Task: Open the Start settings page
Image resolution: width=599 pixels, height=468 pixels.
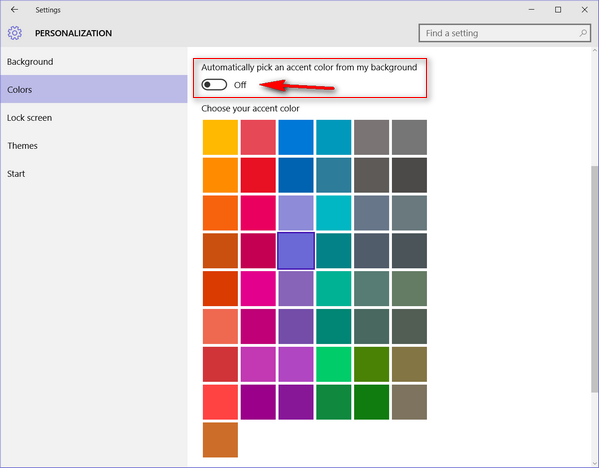Action: point(16,174)
